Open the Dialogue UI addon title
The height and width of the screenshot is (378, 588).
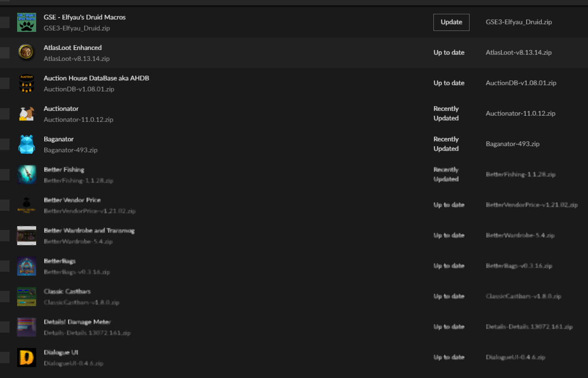[61, 352]
